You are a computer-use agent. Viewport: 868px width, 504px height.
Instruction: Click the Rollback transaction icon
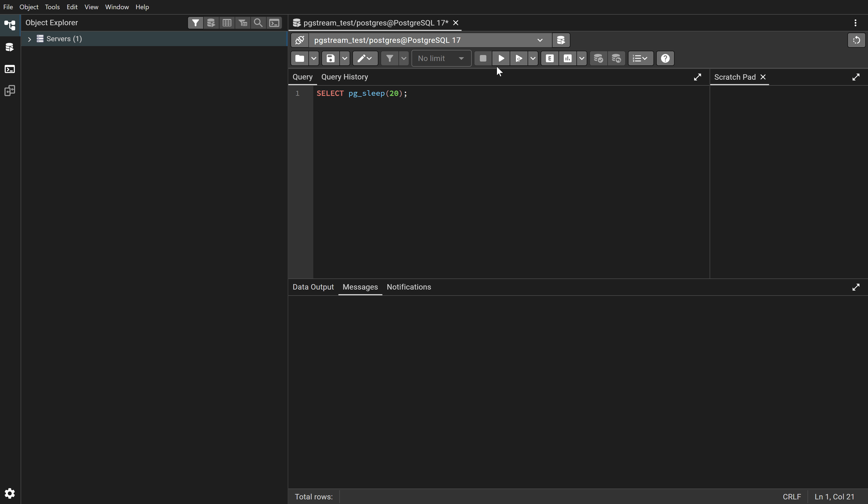pos(616,59)
